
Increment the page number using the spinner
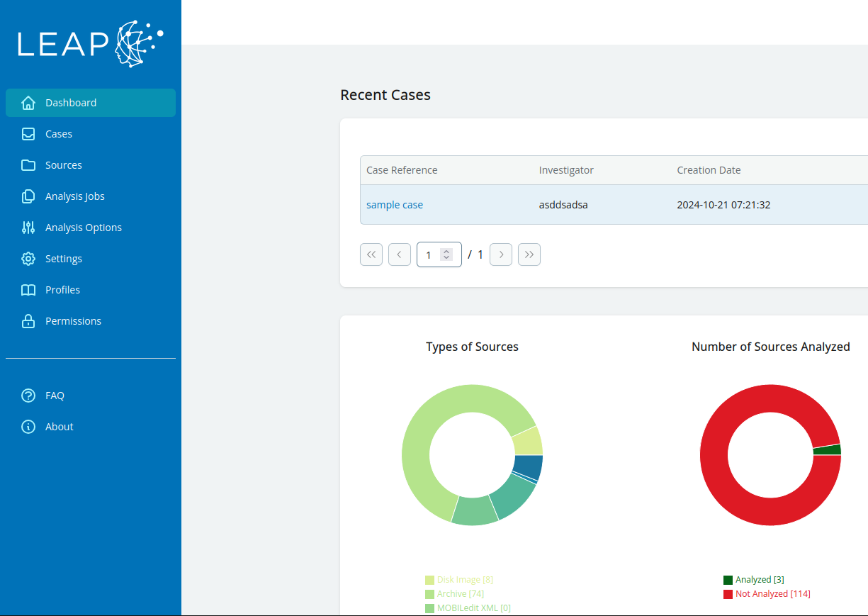click(446, 250)
